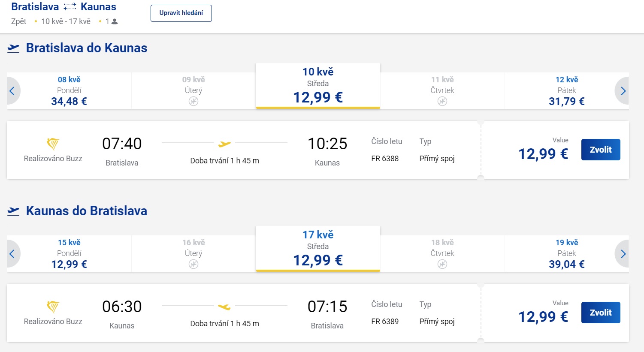Screen dimensions: 644x352
Task: Select the 12 kvě Pátek outbound tab
Action: 566,90
